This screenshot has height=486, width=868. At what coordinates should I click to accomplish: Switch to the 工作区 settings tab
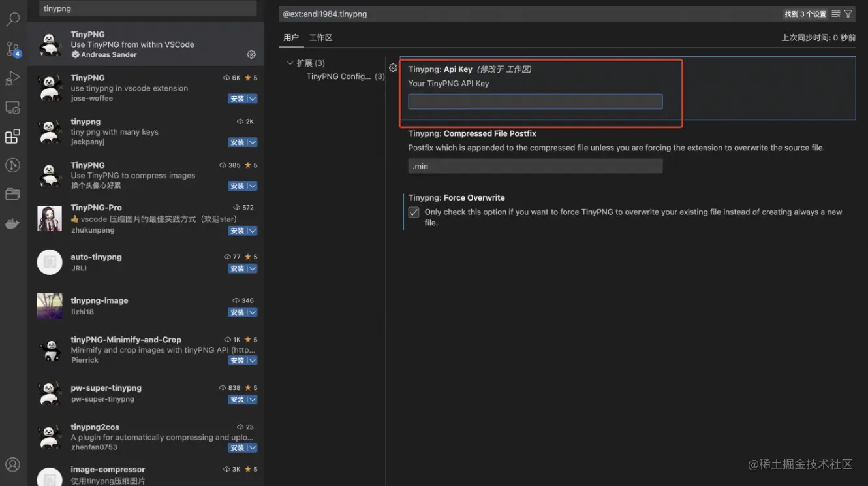pos(320,38)
